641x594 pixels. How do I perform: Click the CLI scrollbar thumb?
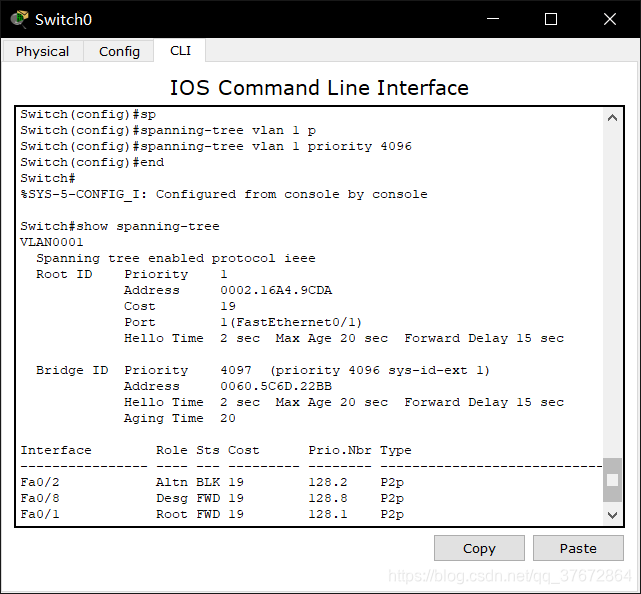click(612, 480)
